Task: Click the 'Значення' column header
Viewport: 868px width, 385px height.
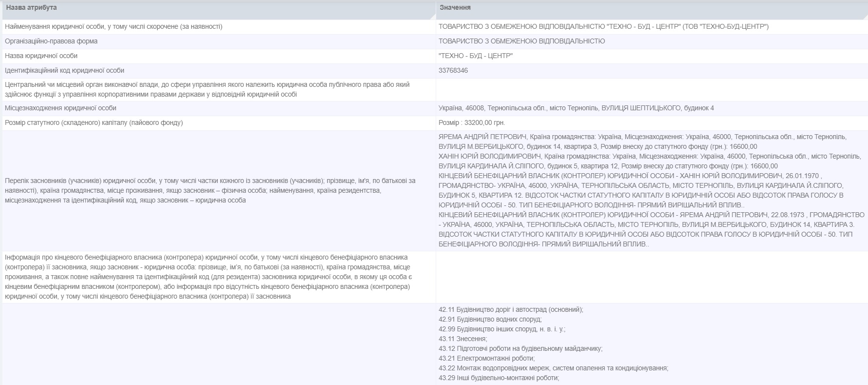Action: pyautogui.click(x=455, y=8)
